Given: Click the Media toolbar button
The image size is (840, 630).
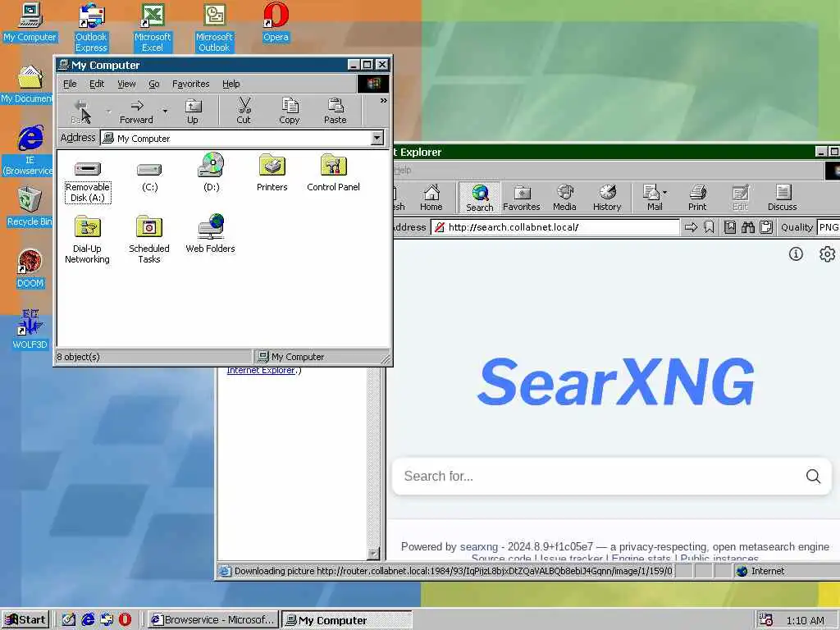Looking at the screenshot, I should point(564,198).
